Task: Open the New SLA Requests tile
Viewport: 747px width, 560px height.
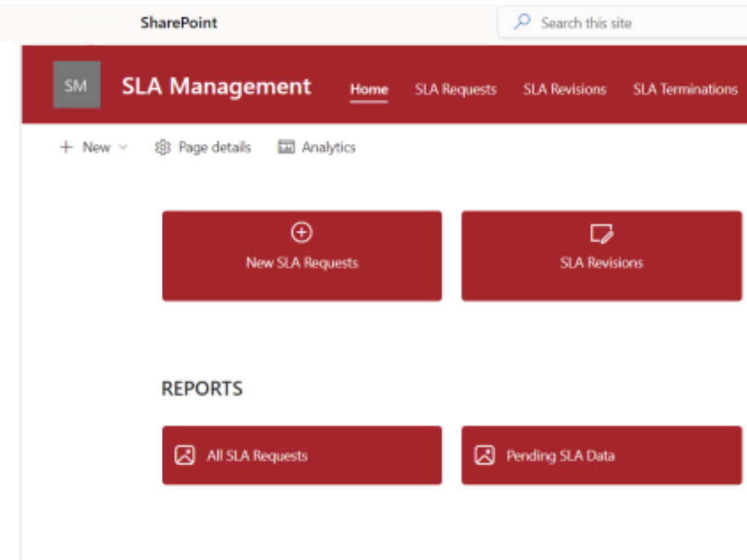Action: (x=302, y=256)
